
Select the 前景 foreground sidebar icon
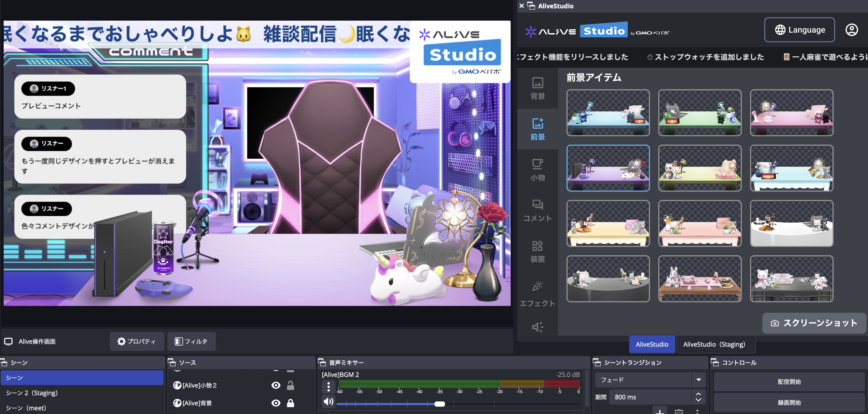538,129
